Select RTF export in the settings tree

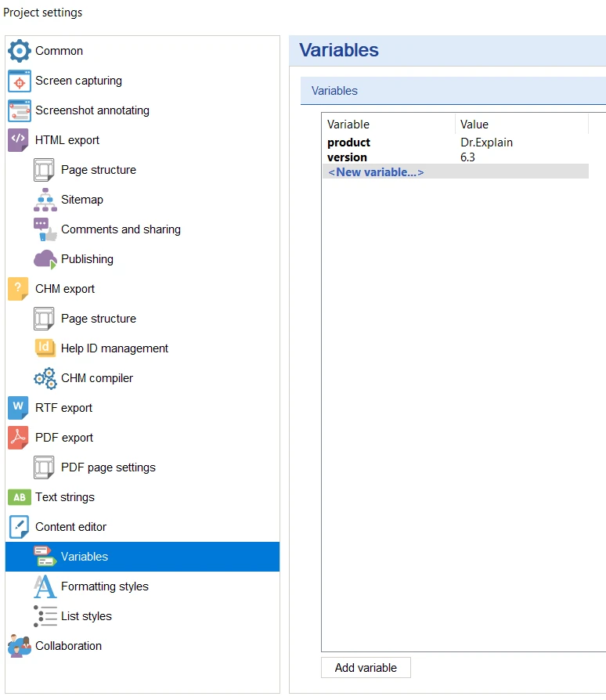[x=64, y=408]
